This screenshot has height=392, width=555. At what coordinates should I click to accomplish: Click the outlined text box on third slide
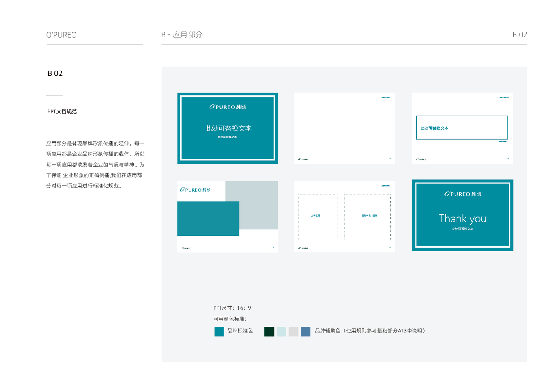click(462, 127)
